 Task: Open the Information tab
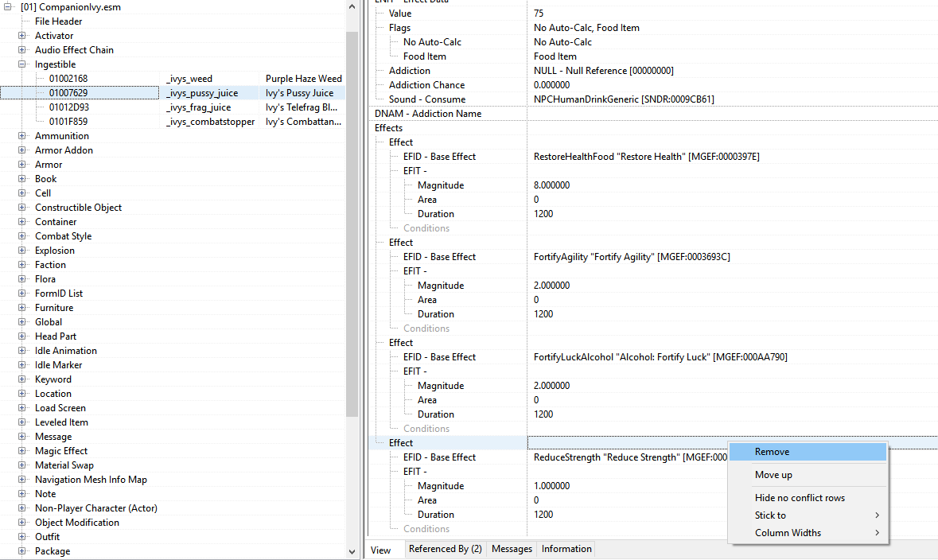[566, 549]
